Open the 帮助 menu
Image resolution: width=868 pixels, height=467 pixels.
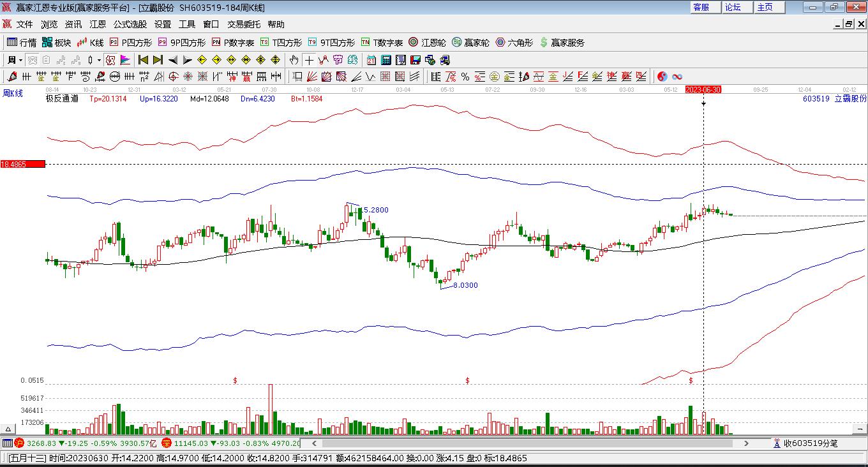point(276,24)
